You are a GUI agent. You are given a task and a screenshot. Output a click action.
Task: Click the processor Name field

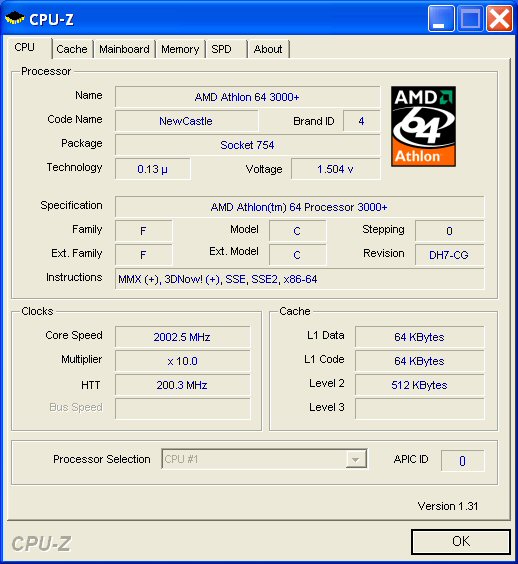(247, 97)
